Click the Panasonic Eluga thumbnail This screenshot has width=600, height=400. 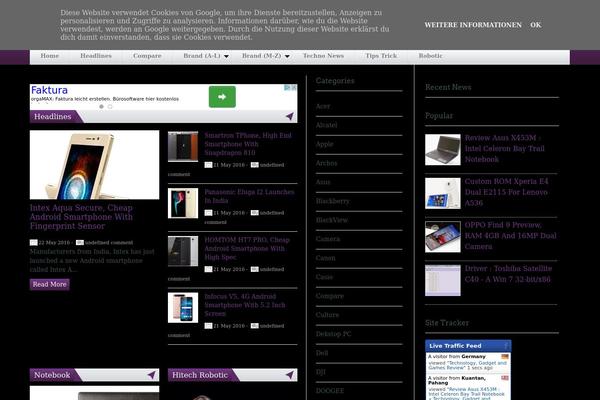click(183, 203)
